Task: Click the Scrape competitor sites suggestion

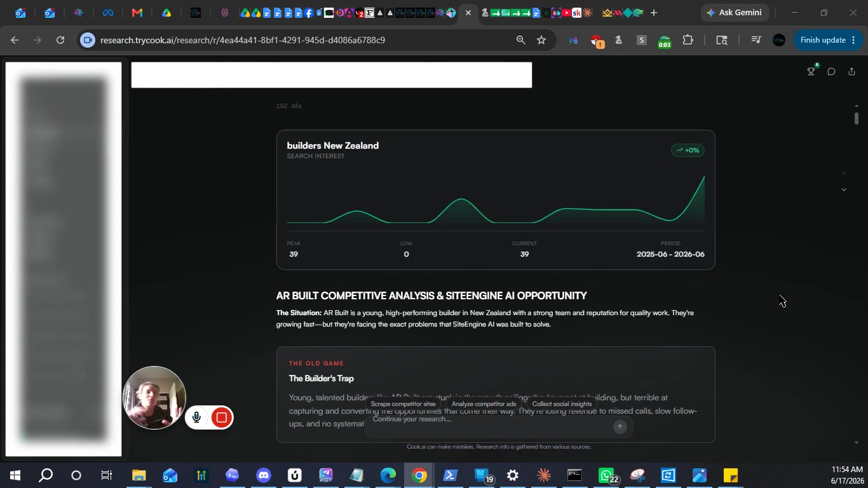Action: [403, 404]
